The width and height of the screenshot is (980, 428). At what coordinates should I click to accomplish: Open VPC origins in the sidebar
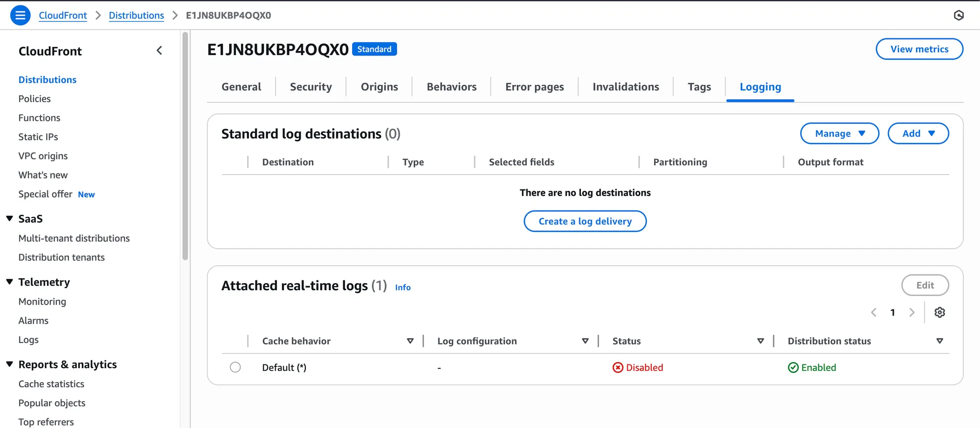[x=43, y=156]
